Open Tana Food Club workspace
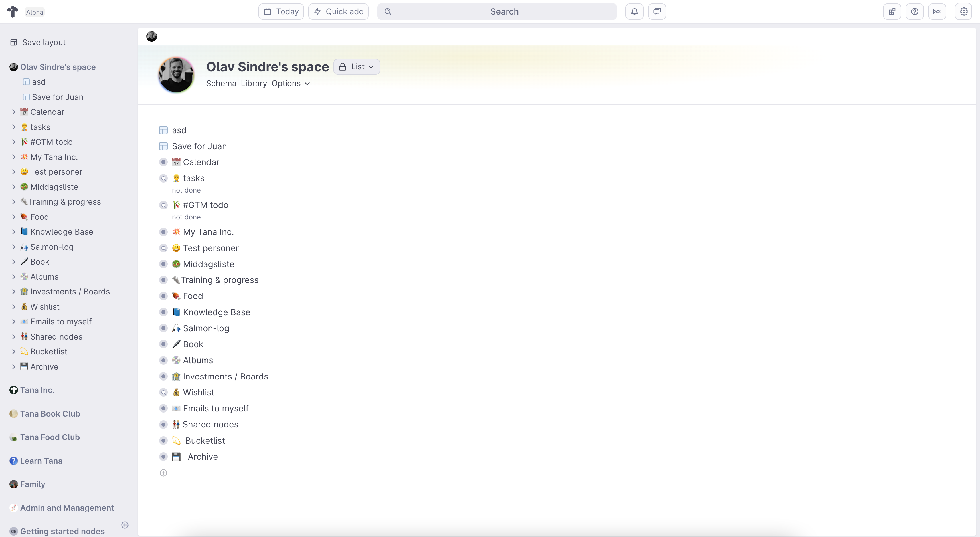Viewport: 980px width, 537px height. (50, 437)
